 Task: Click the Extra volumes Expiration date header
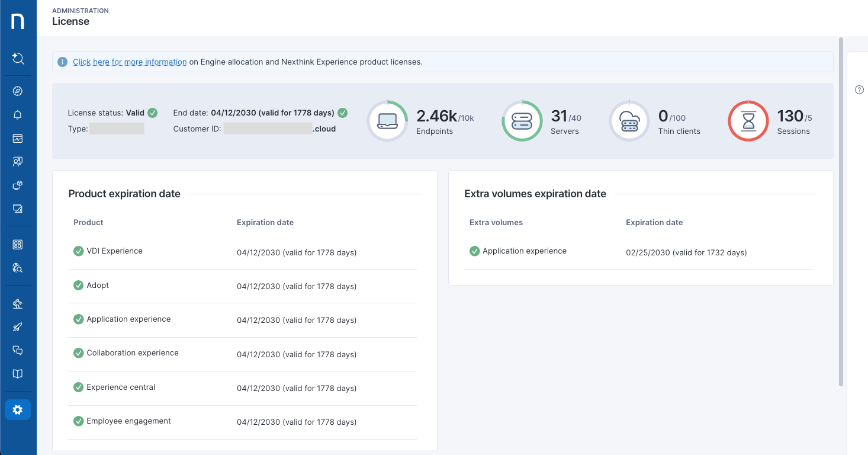[x=654, y=223]
